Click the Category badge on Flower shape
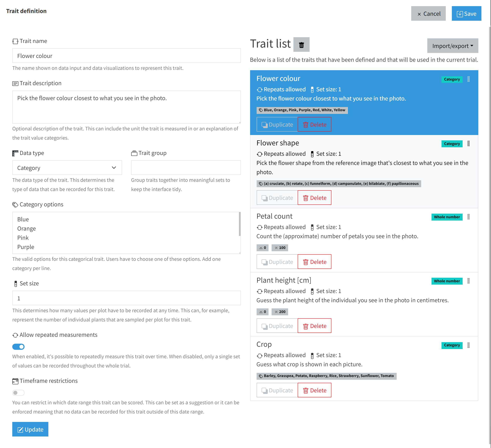The width and height of the screenshot is (491, 448). click(452, 144)
